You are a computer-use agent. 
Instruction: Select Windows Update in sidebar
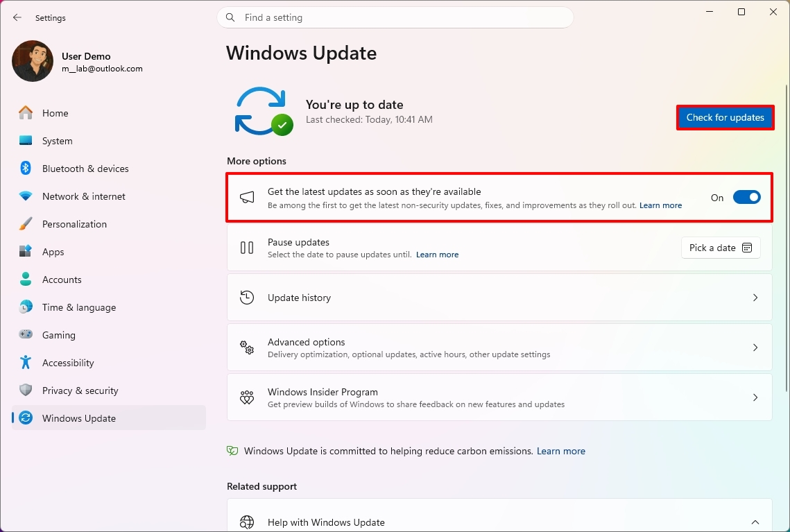pyautogui.click(x=109, y=418)
